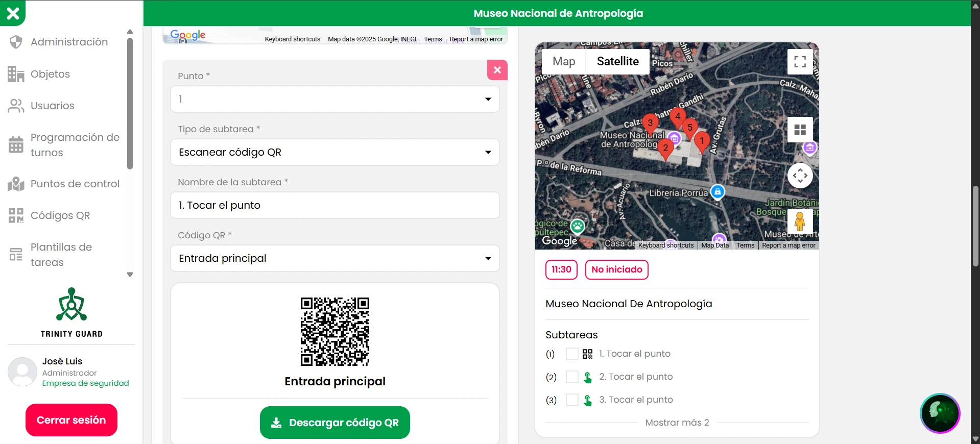Open the floating assistant avatar icon
The image size is (980, 444).
[x=940, y=413]
